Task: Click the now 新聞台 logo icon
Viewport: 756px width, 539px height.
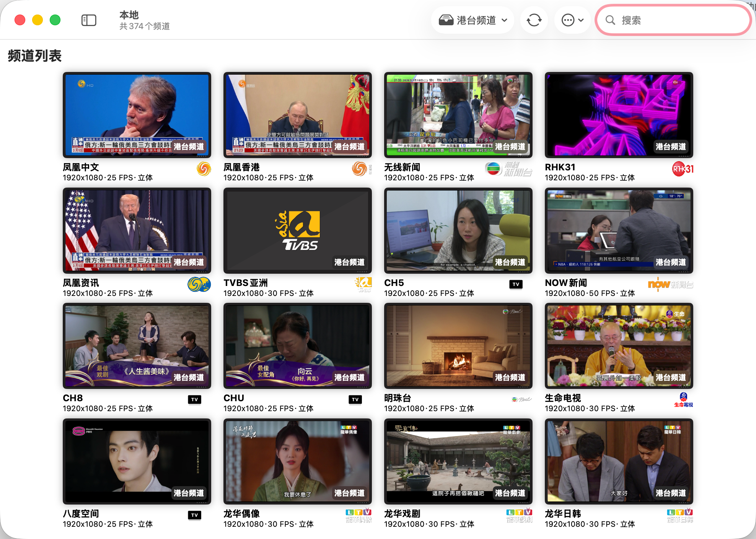Action: 670,284
